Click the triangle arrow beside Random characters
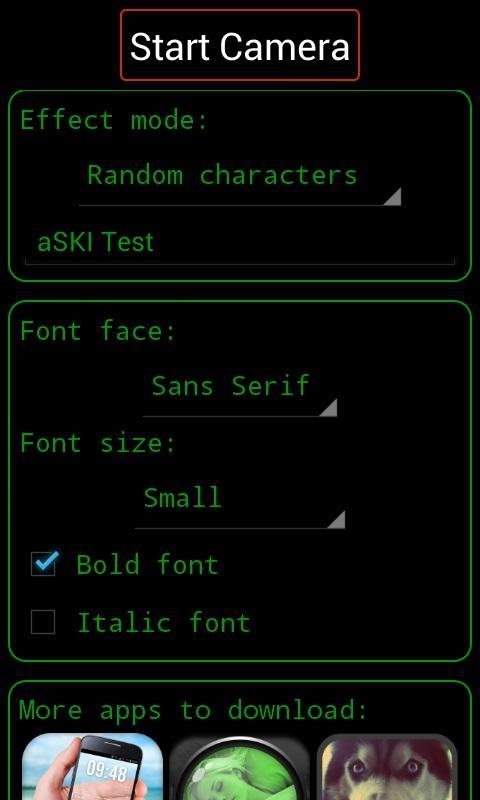This screenshot has height=800, width=480. (x=392, y=196)
